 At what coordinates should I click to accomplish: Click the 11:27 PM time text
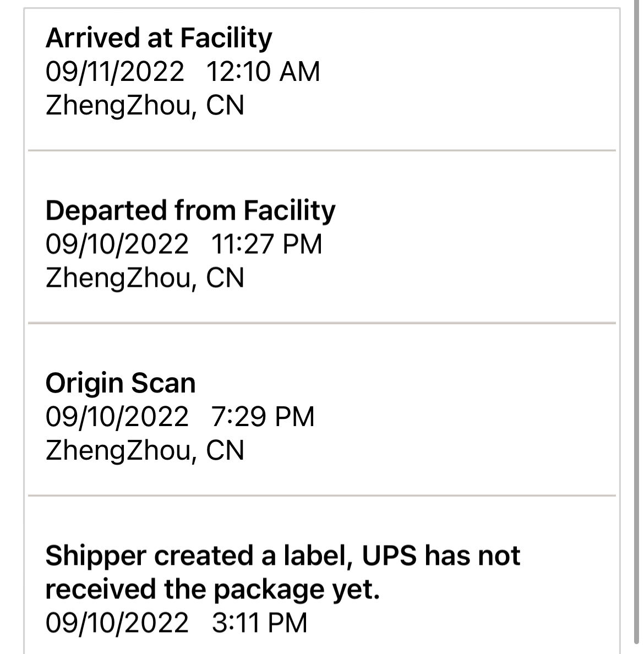(x=266, y=244)
